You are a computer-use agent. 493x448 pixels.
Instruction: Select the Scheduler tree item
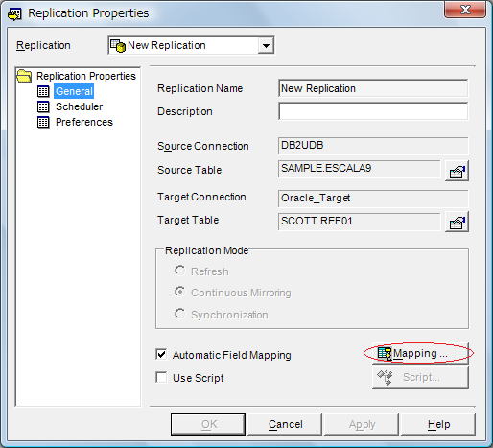(79, 106)
